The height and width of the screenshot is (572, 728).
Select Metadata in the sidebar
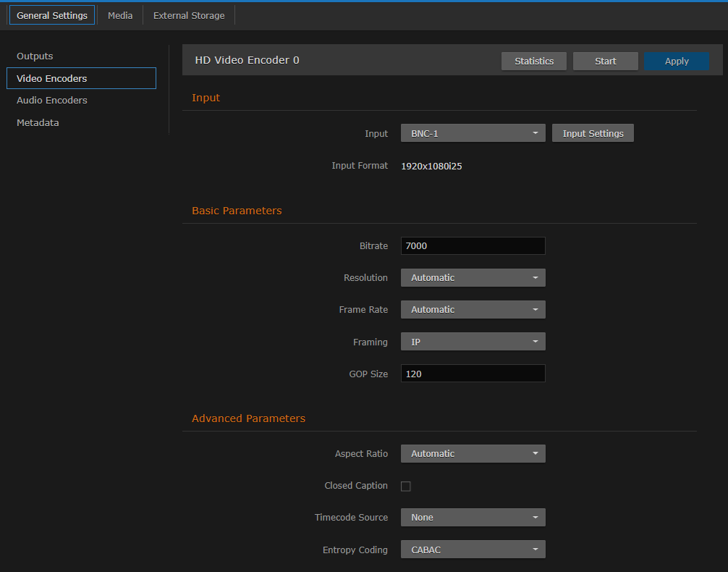(x=38, y=122)
